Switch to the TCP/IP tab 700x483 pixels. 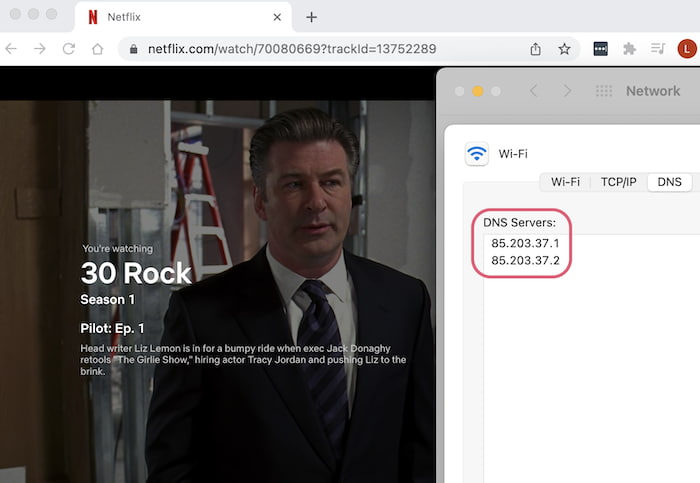[x=619, y=182]
